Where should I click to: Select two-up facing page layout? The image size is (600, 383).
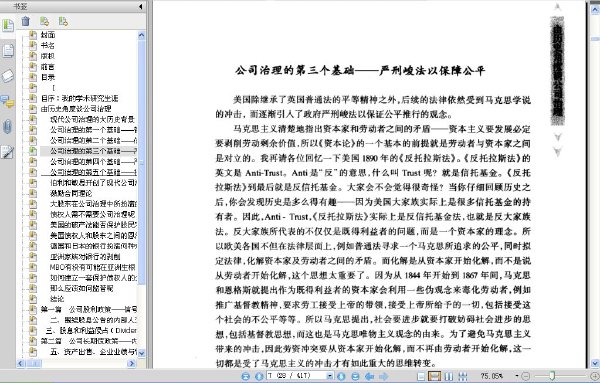click(x=448, y=376)
